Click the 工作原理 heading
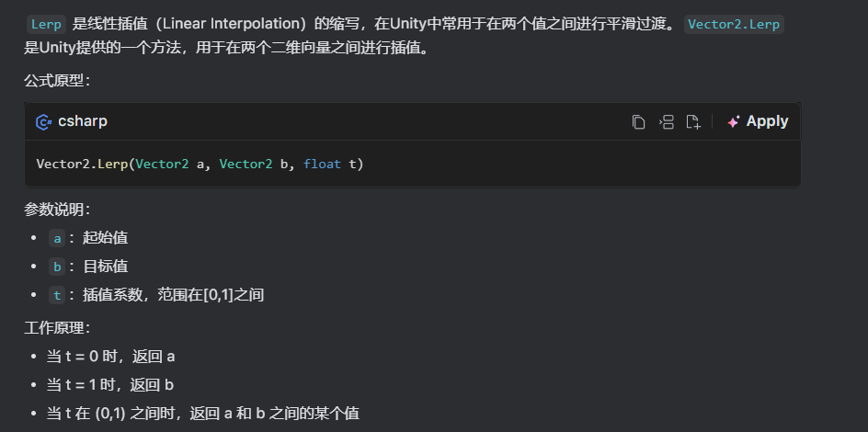 coord(56,327)
